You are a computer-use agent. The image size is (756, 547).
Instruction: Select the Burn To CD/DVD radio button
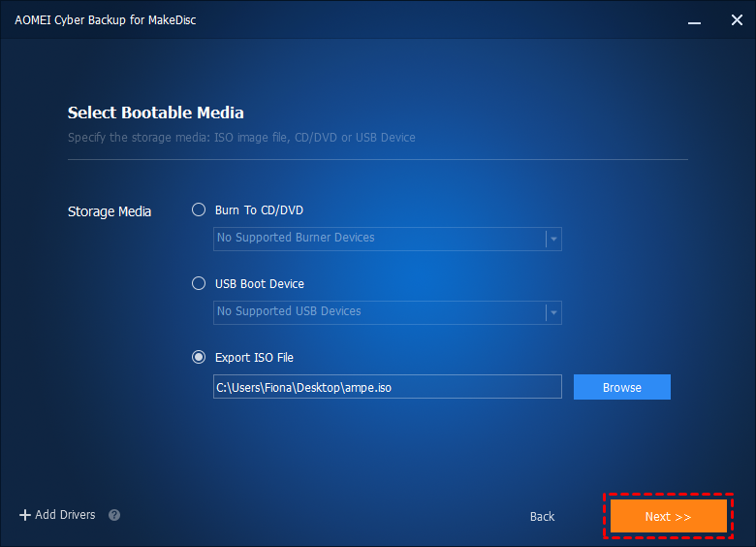(x=199, y=209)
